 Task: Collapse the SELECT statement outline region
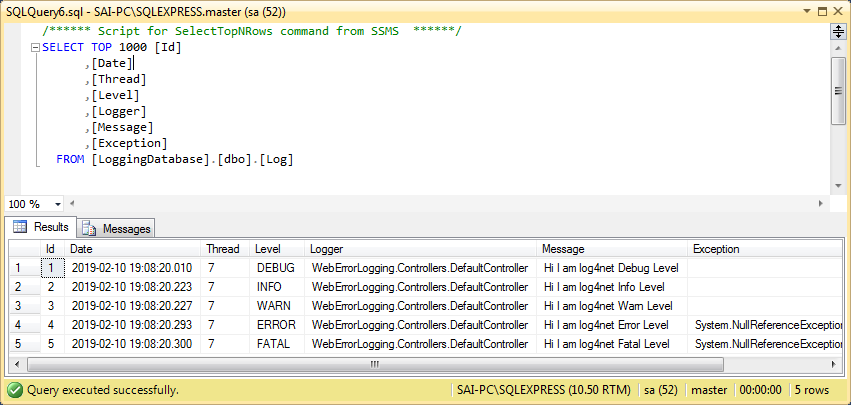(35, 47)
